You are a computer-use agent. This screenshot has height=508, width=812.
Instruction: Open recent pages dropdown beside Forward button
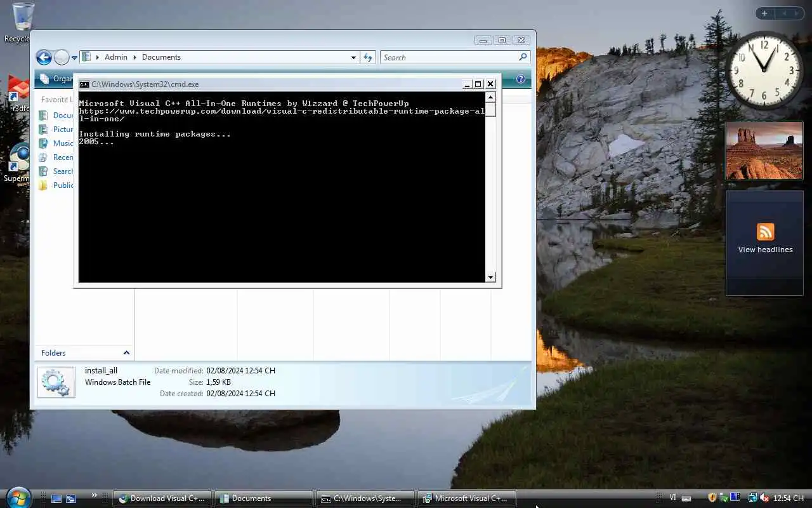74,58
